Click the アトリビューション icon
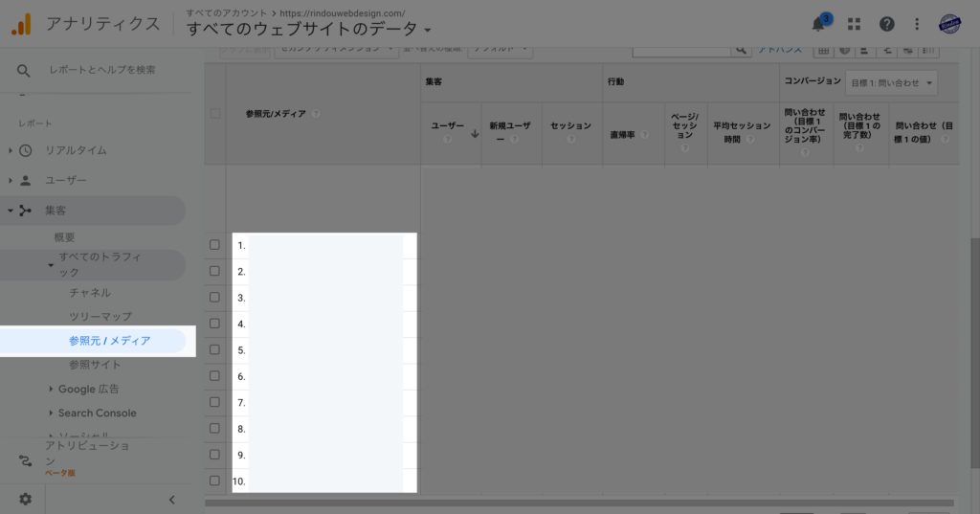 [25, 460]
